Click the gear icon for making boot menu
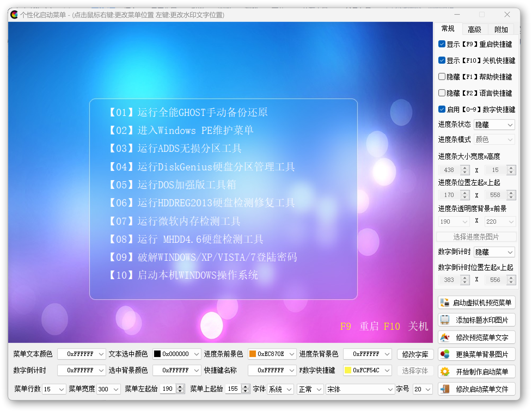This screenshot has height=412, width=532. coord(445,371)
